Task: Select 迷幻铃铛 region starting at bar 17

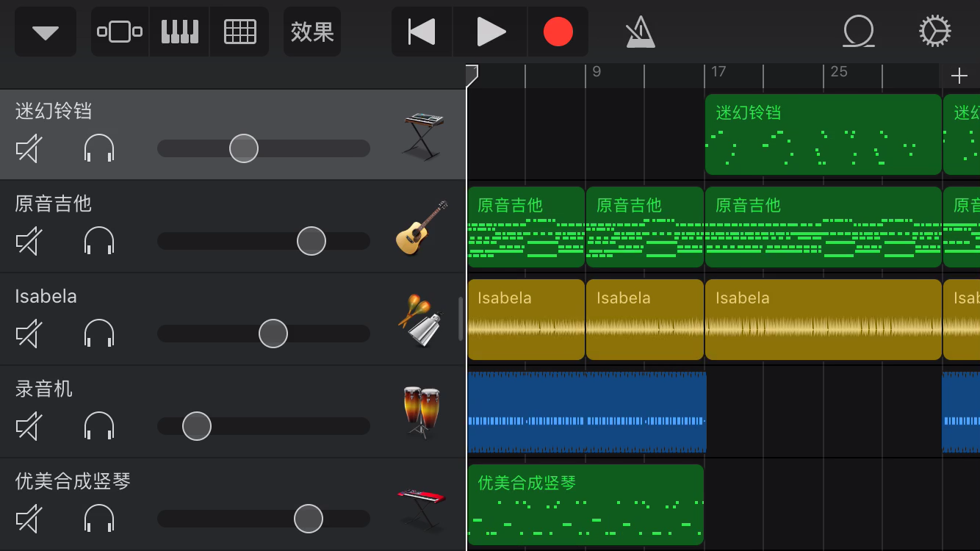Action: (x=824, y=134)
